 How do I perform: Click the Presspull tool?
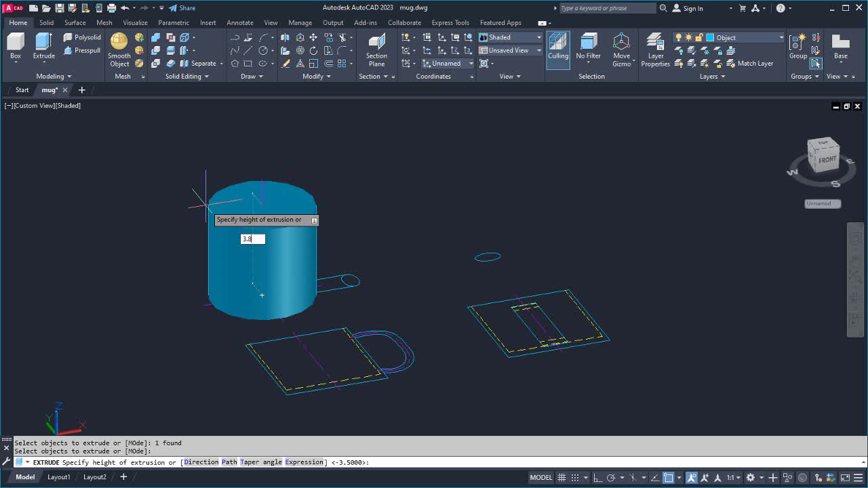click(x=82, y=50)
